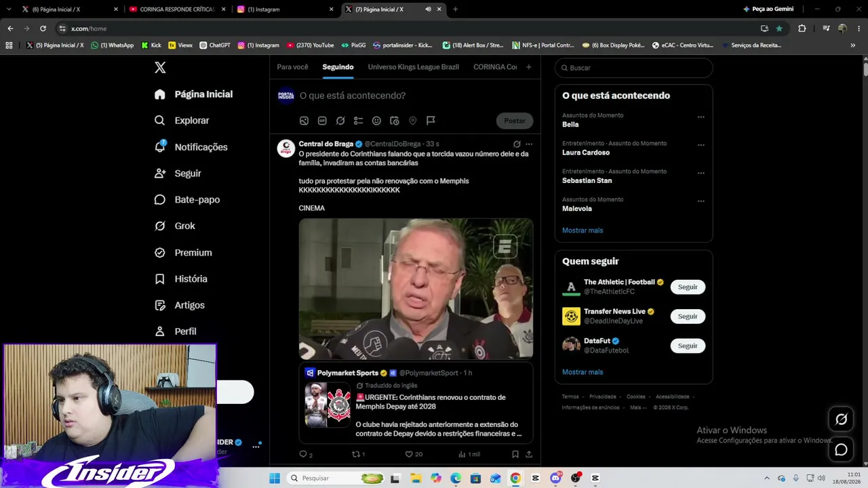Click Mostrar mais under trending topics
Screen dimensions: 868x488
point(583,230)
